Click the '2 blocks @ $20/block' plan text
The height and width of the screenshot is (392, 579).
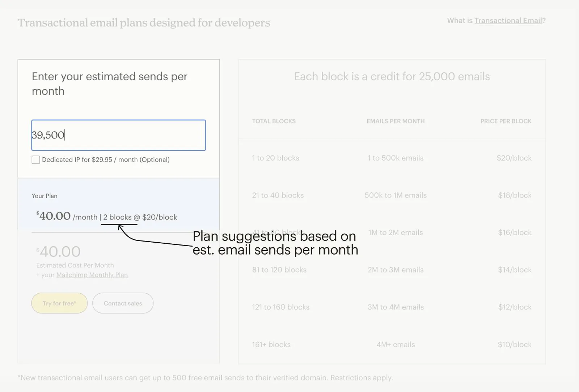click(140, 217)
